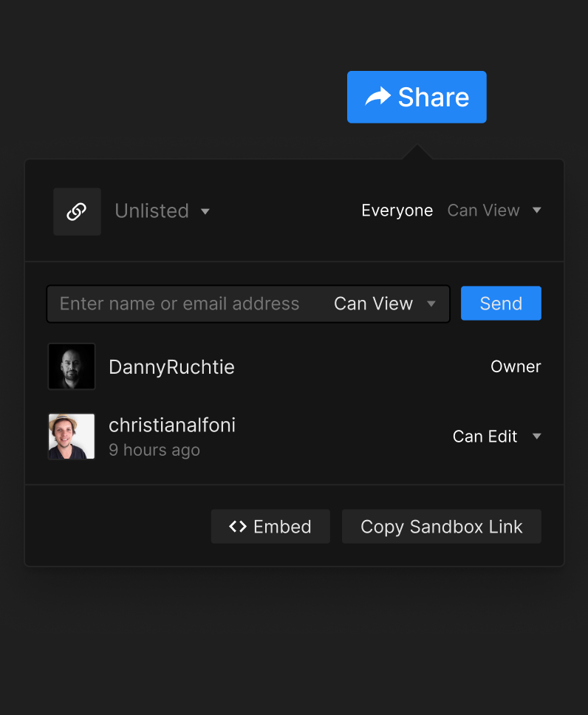Viewport: 588px width, 715px height.
Task: Click the Embed code brackets icon
Action: [x=238, y=527]
